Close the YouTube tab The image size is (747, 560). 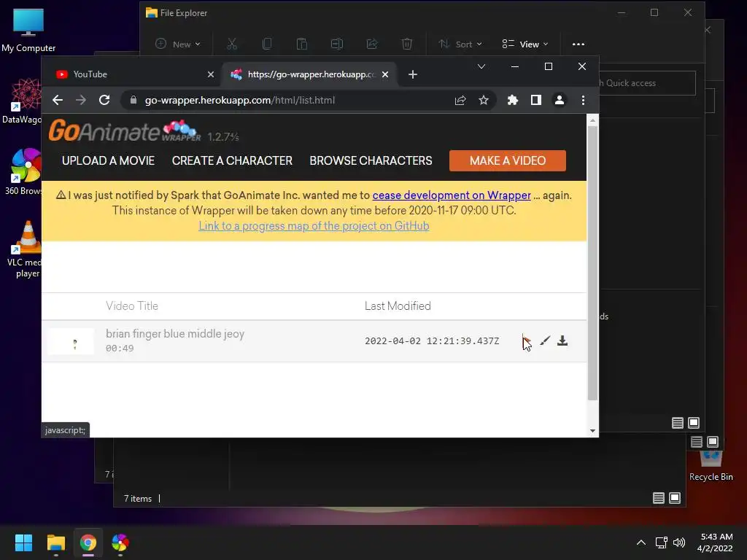pos(211,74)
